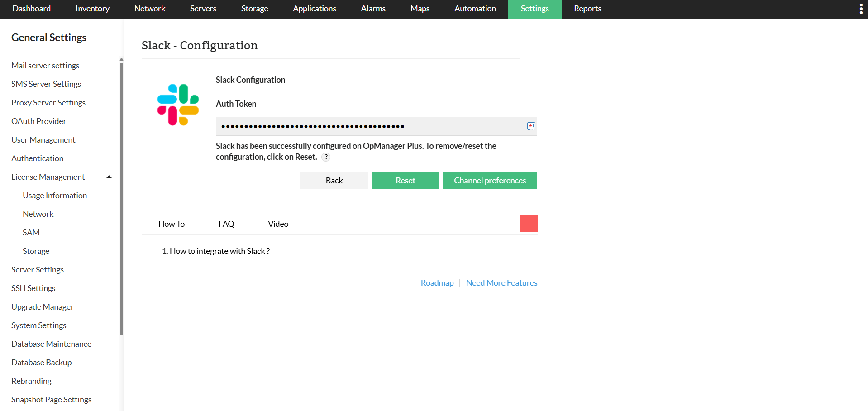Click the General Settings heading
Viewport: 868px width, 411px height.
(49, 38)
